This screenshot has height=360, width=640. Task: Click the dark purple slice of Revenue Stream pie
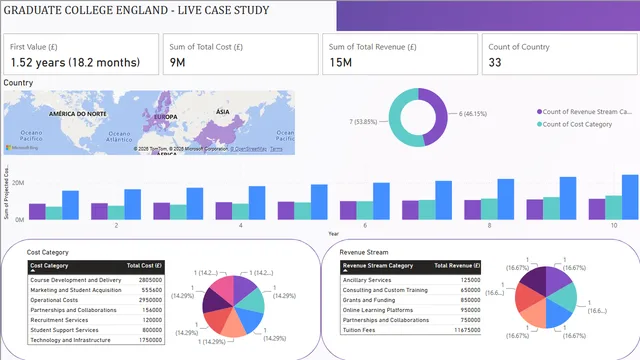click(536, 279)
